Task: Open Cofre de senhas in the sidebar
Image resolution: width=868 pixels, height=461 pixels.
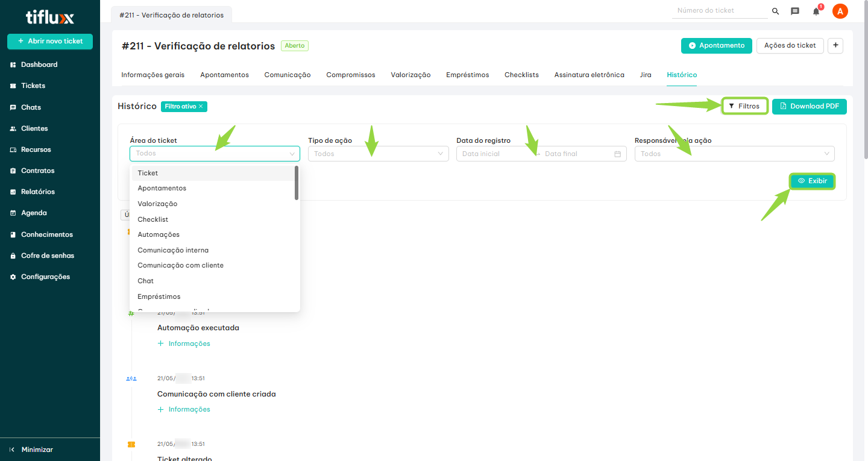Action: click(x=47, y=256)
